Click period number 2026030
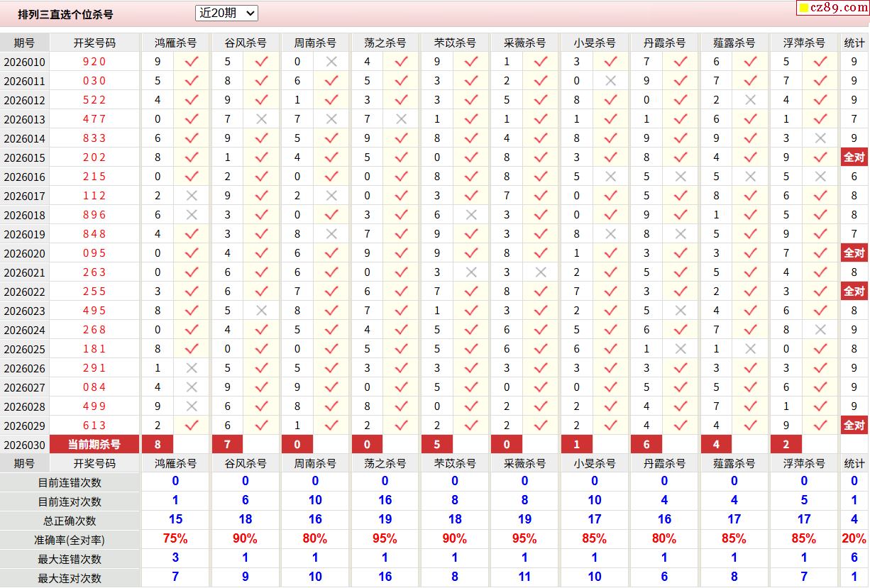 [24, 445]
